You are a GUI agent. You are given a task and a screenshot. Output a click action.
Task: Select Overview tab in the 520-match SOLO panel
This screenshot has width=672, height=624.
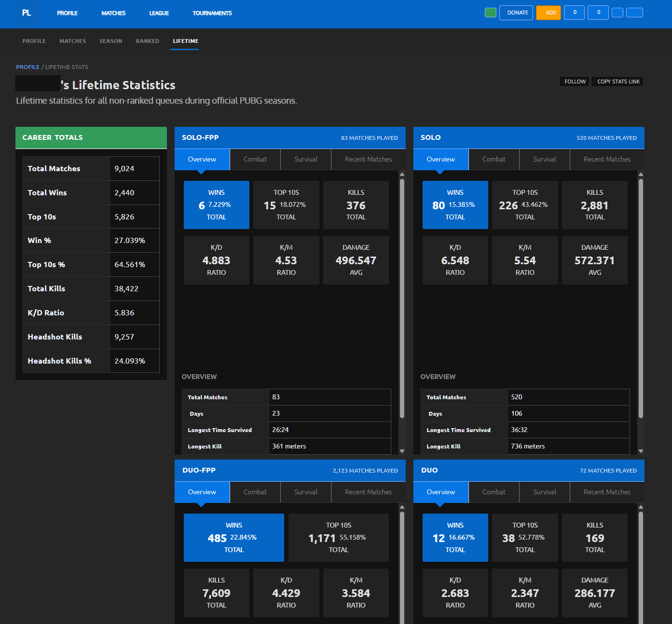pyautogui.click(x=441, y=159)
